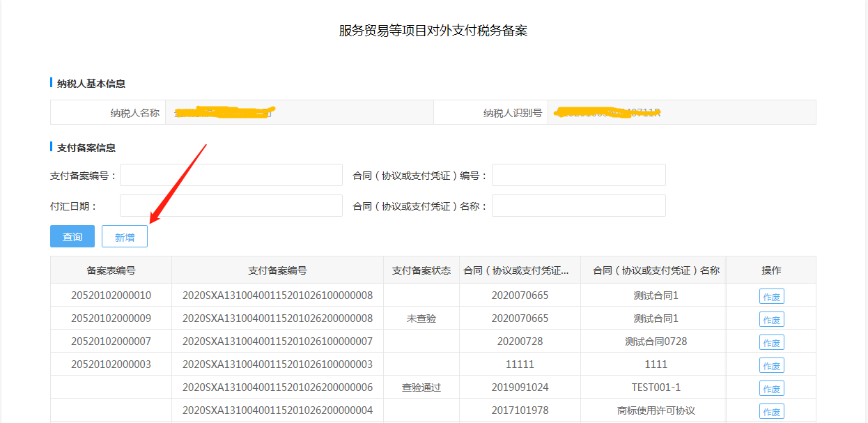Click the 查询 search button
The width and height of the screenshot is (868, 423).
pos(72,237)
